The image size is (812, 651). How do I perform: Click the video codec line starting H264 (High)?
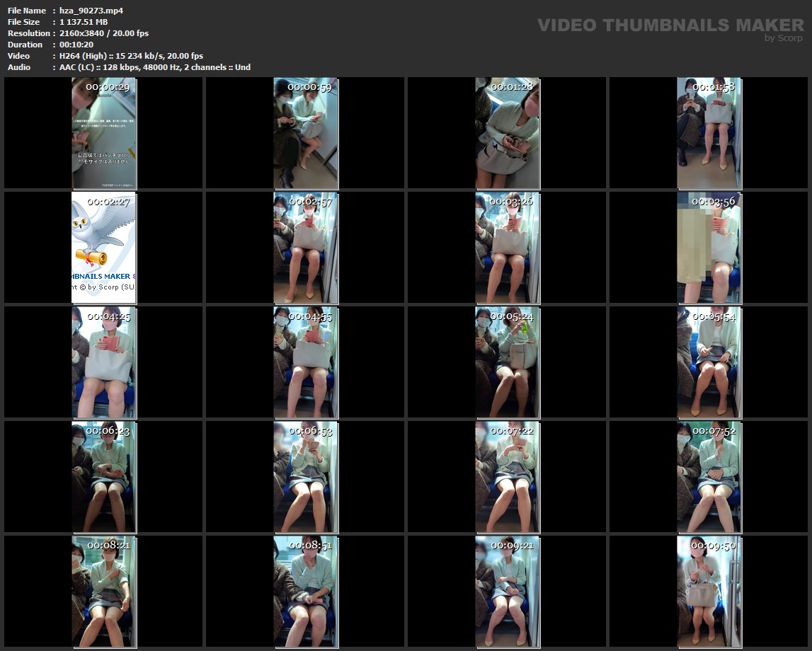coord(131,56)
